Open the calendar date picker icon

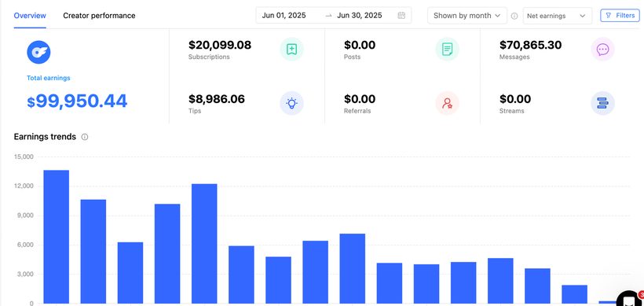pos(401,16)
